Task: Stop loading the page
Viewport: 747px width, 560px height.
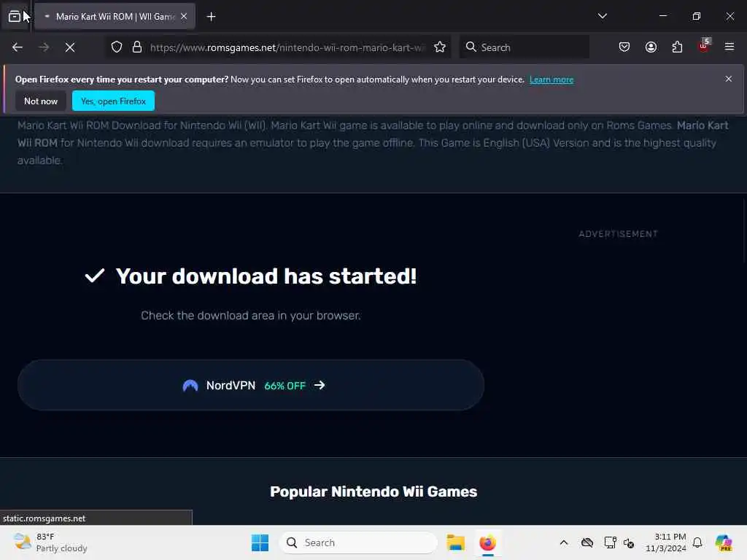Action: coord(70,47)
